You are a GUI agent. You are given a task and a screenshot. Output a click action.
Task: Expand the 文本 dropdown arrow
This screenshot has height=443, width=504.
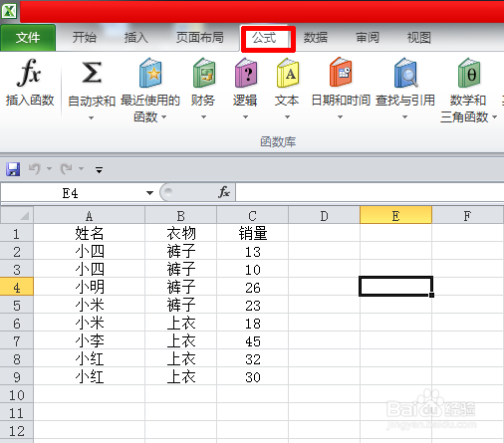288,116
